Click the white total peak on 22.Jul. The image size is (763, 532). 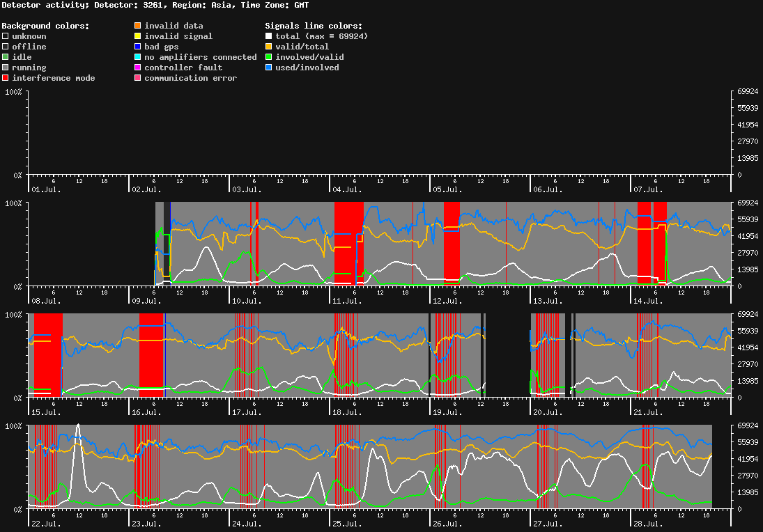78,426
